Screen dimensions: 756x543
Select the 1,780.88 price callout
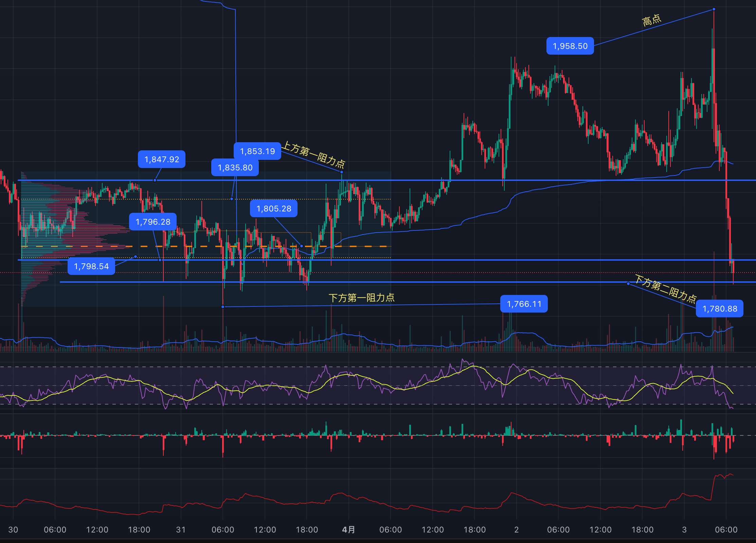720,308
